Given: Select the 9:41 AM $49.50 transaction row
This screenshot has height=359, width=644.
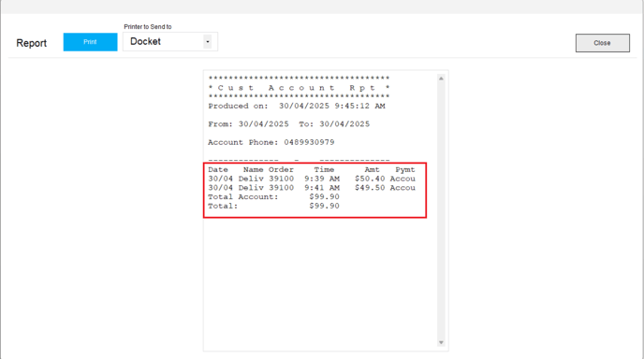Looking at the screenshot, I should tap(312, 188).
